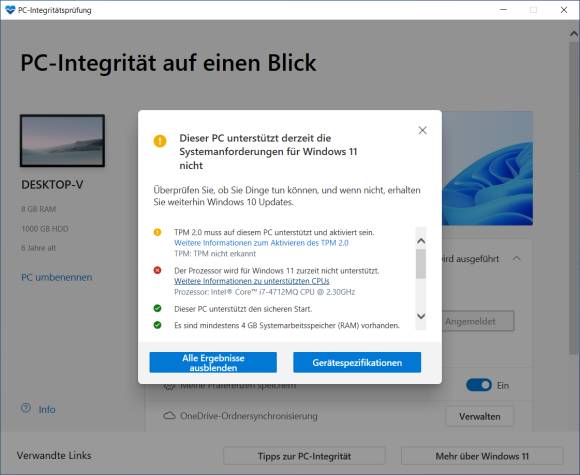Screen dimensions: 580x475
Task: Minimize the PC-Integritätsprüfung window
Action: 503,10
